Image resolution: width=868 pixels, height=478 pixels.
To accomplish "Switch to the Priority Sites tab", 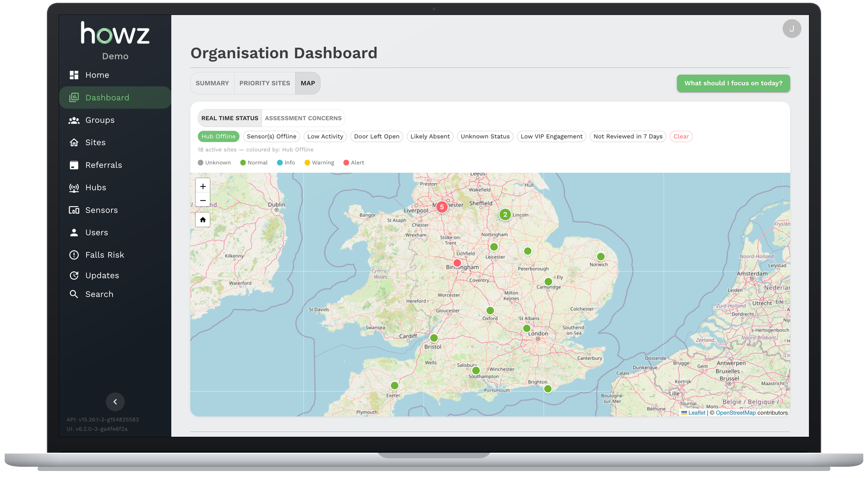I will [265, 83].
